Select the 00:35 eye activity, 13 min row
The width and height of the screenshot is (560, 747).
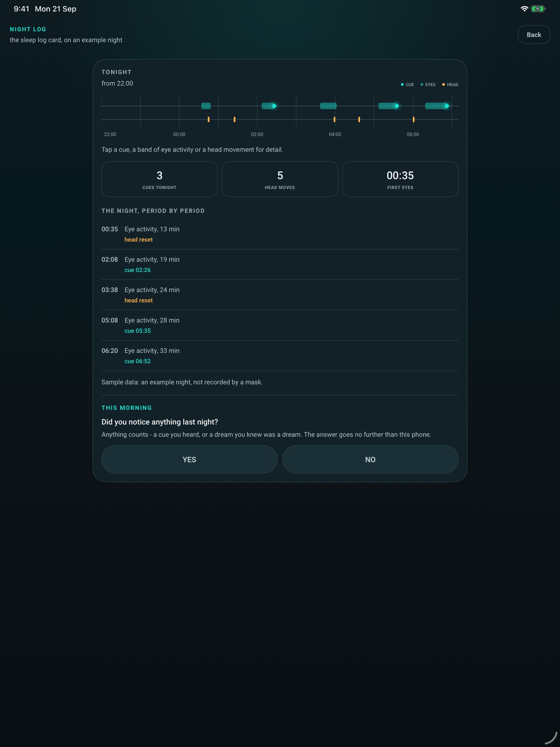pos(280,234)
